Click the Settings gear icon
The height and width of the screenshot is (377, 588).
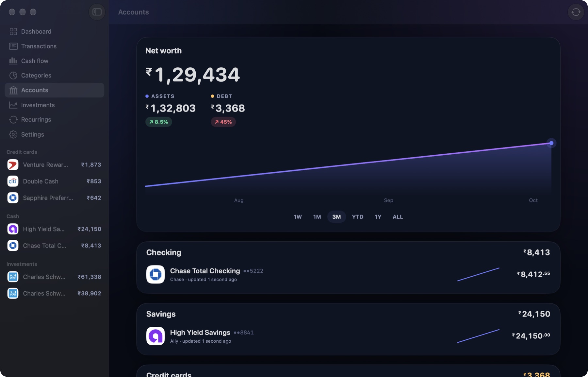[13, 134]
